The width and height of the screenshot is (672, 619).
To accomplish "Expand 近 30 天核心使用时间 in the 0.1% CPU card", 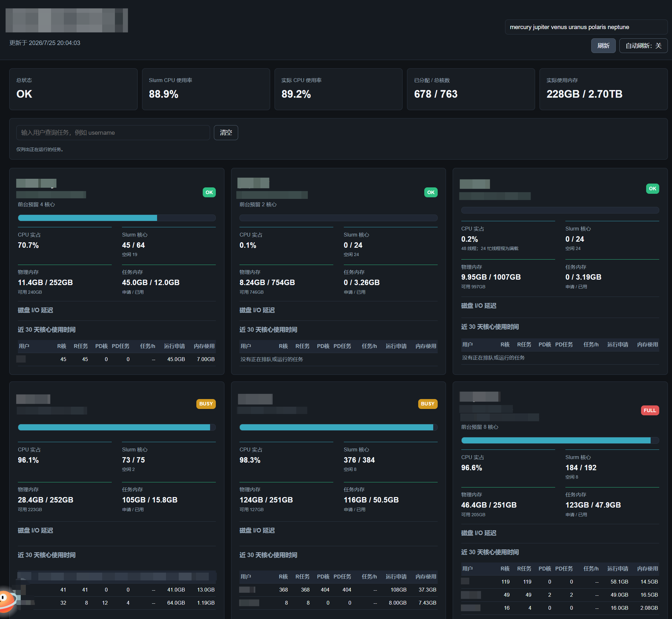I will pos(268,329).
